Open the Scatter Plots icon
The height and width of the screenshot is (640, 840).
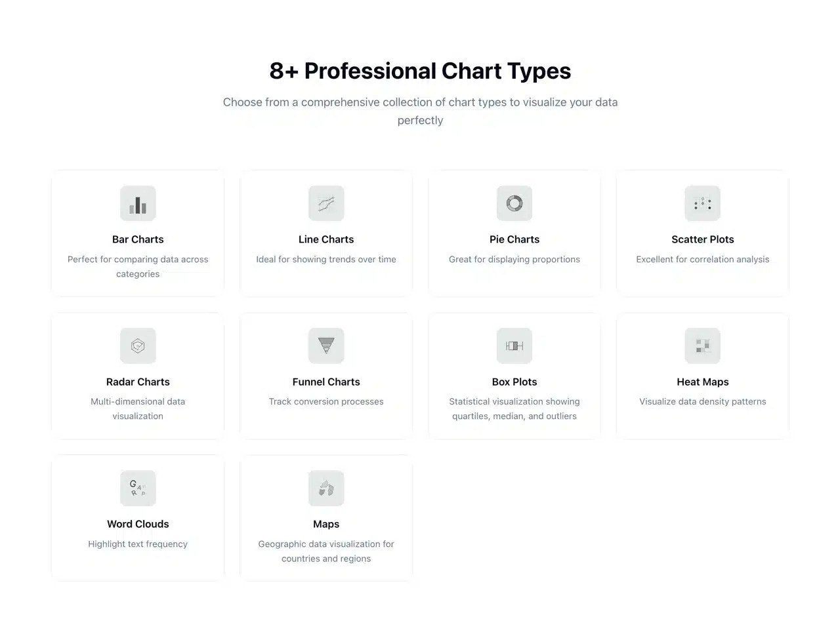(x=702, y=203)
